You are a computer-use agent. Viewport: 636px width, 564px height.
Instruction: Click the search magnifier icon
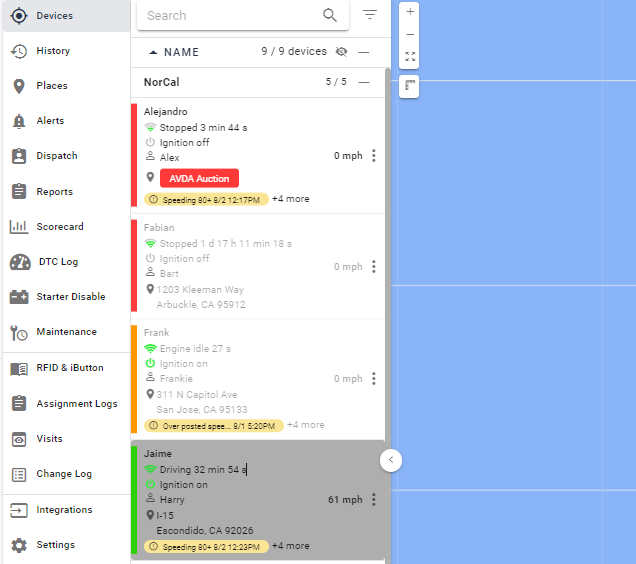(330, 15)
